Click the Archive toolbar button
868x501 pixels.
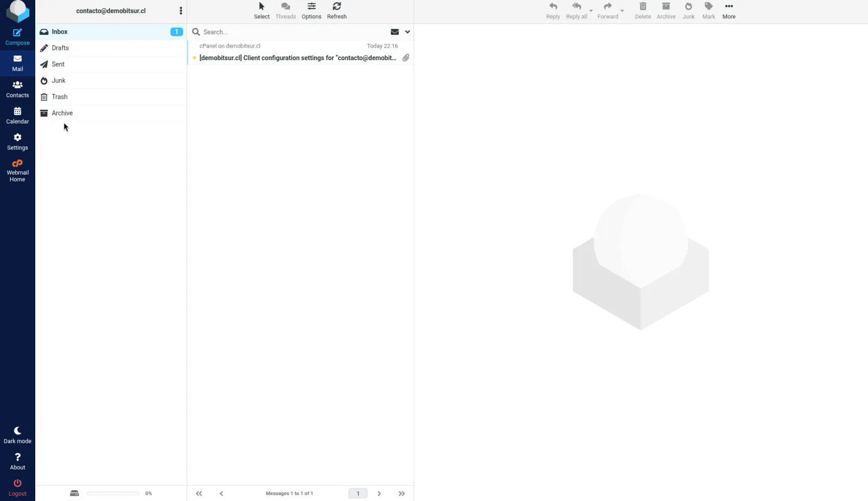[666, 11]
